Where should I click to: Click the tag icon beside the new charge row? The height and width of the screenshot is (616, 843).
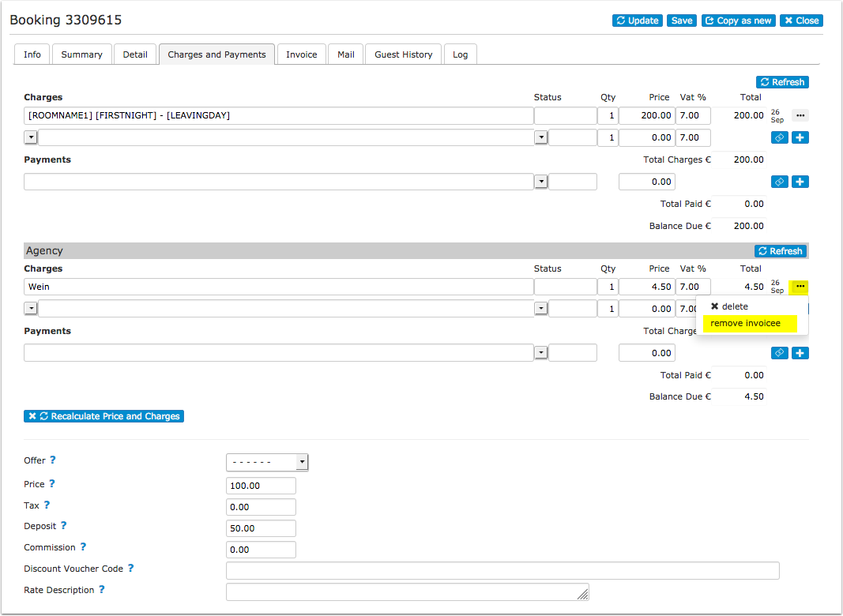point(780,137)
